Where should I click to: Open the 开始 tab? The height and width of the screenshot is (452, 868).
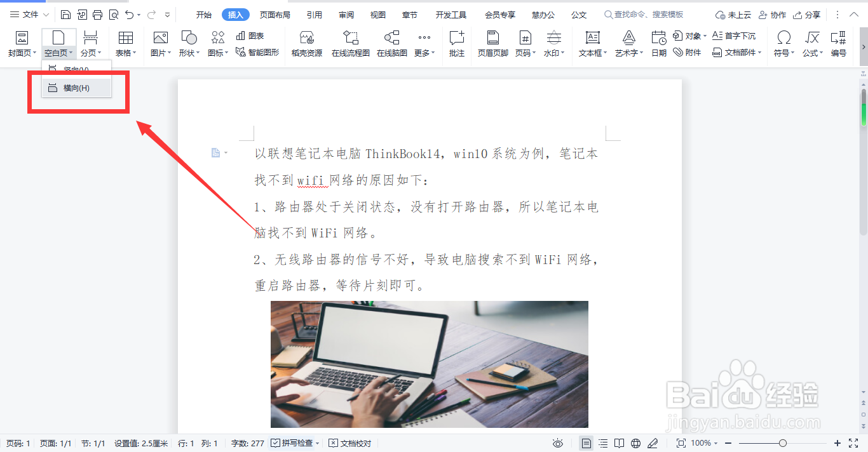pos(203,15)
